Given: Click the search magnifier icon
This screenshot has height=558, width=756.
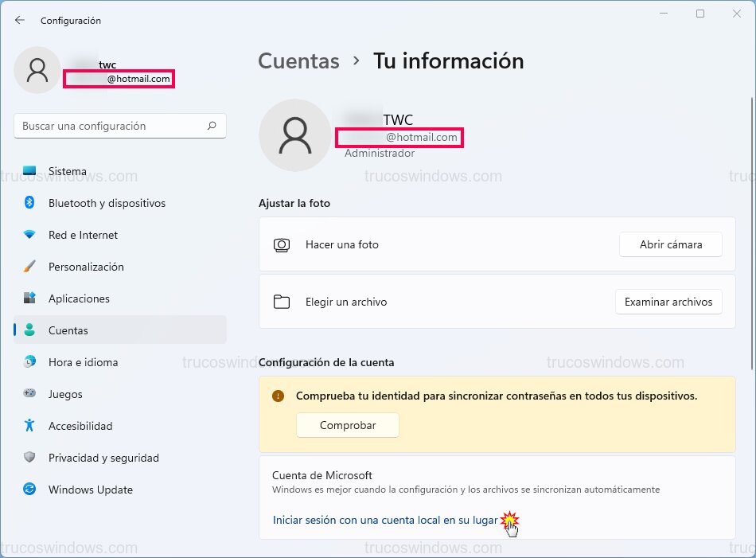Looking at the screenshot, I should click(212, 126).
